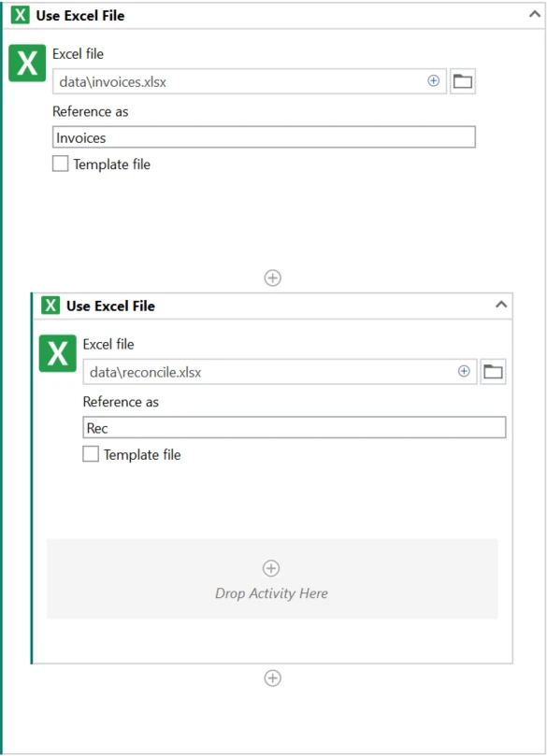Click plus icon in reconcile.xlsx file field
The width and height of the screenshot is (547, 756).
coord(464,371)
